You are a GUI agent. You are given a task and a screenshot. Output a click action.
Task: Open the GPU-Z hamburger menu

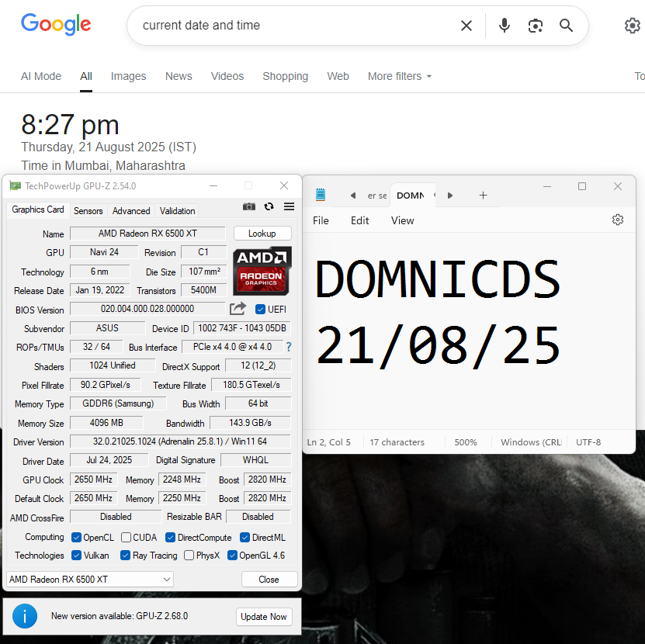coord(290,206)
